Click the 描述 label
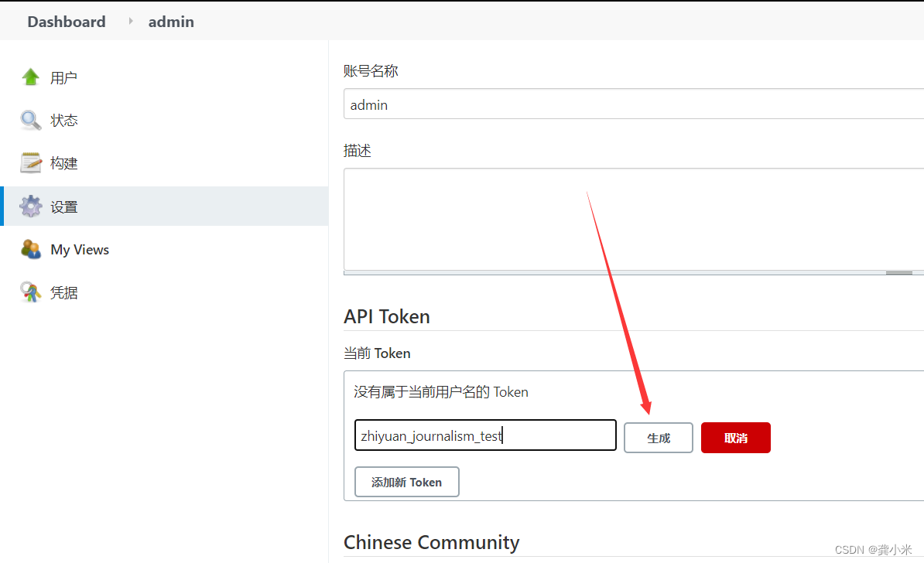The image size is (924, 563). 357,152
